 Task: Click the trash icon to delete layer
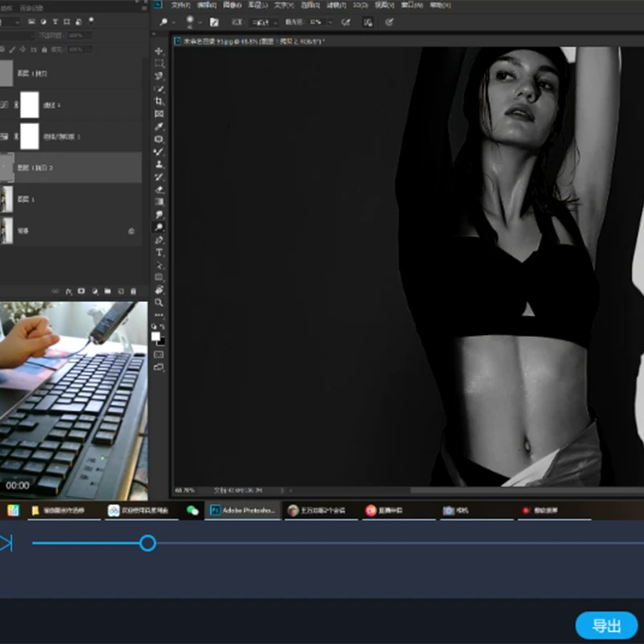(x=134, y=291)
